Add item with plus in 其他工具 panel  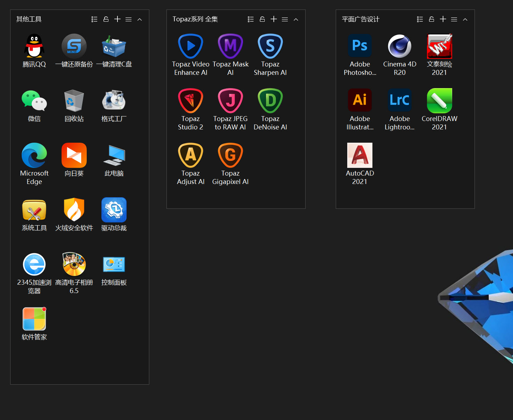117,19
